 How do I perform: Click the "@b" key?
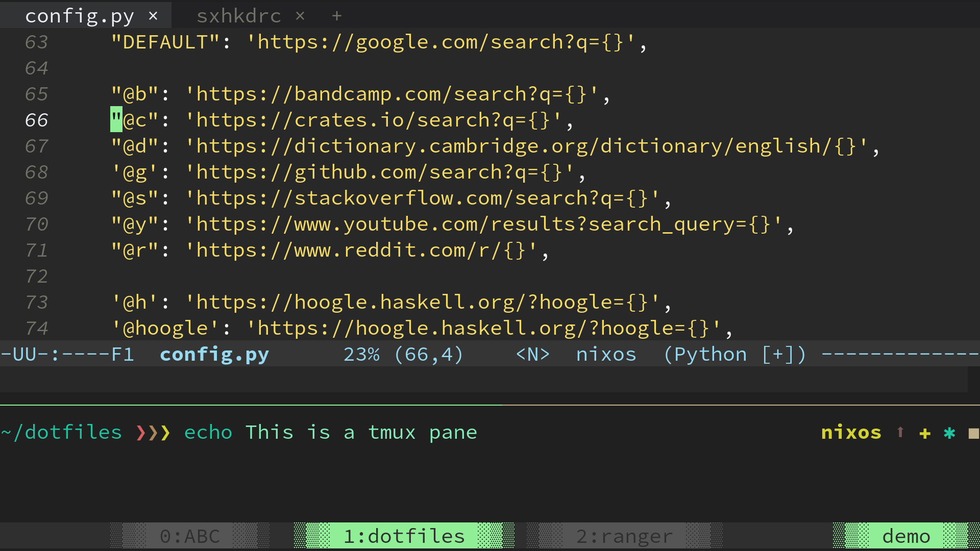(135, 94)
